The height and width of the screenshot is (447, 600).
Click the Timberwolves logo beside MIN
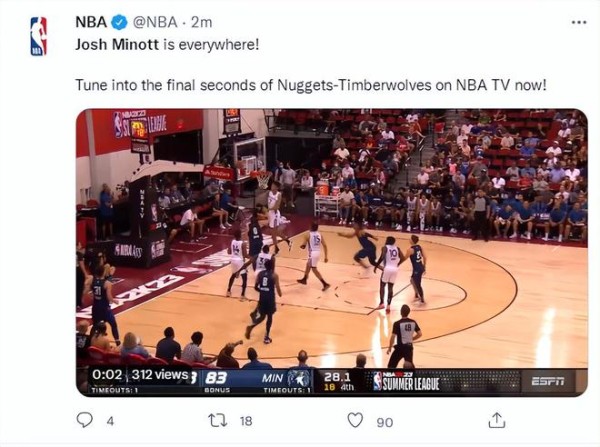(299, 379)
